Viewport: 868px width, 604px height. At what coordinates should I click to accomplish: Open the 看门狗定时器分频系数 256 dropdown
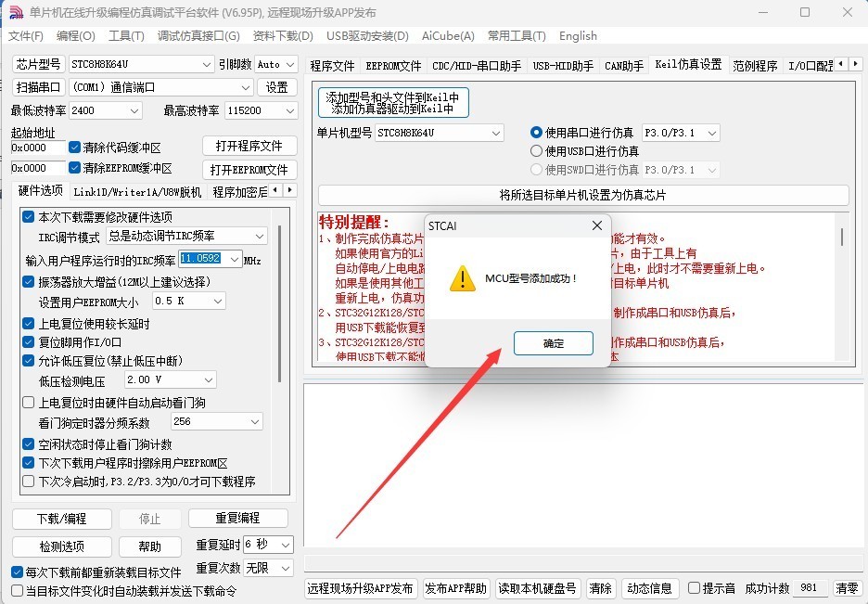[x=216, y=422]
